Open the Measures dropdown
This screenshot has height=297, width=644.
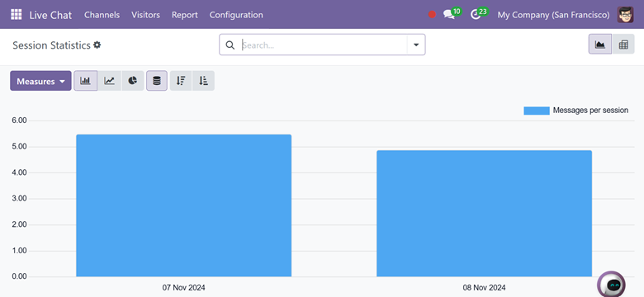tap(40, 81)
